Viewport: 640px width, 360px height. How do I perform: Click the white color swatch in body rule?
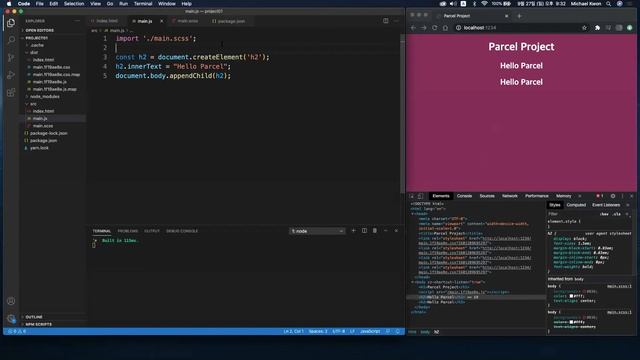[571, 296]
